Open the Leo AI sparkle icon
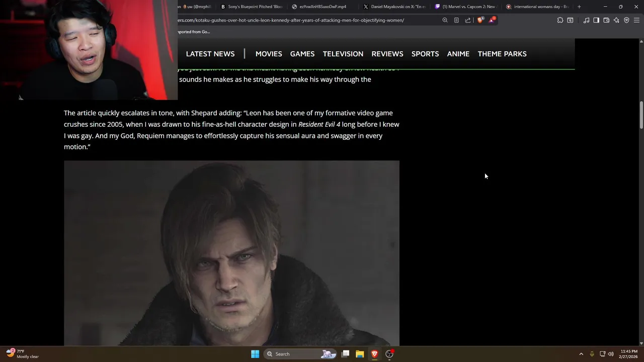The width and height of the screenshot is (644, 362). [616, 20]
